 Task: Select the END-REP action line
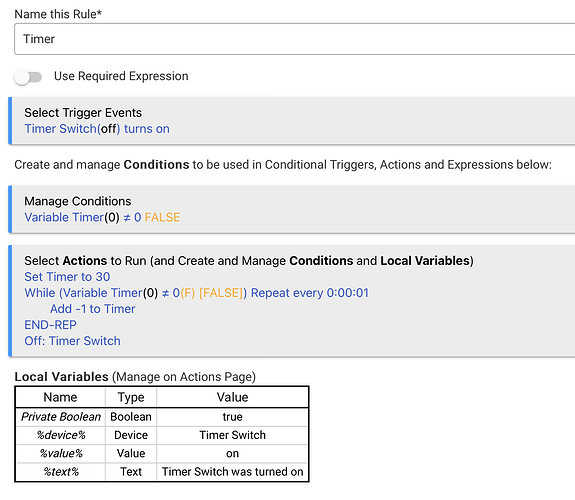(51, 325)
